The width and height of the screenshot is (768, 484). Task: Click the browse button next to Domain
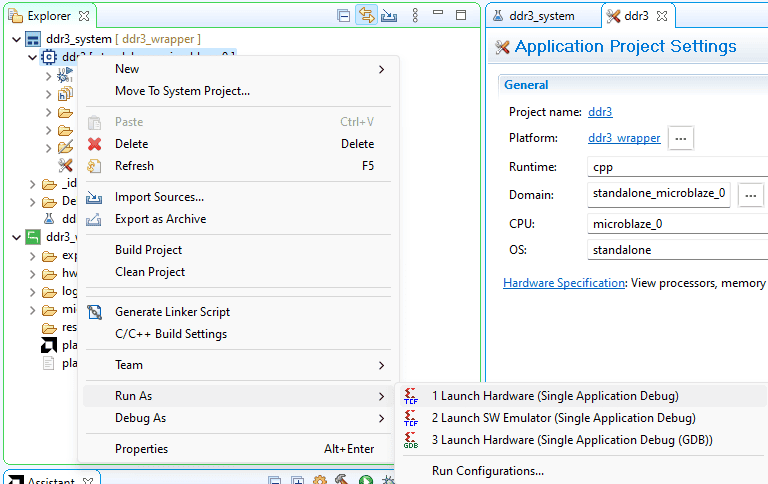[x=751, y=194]
